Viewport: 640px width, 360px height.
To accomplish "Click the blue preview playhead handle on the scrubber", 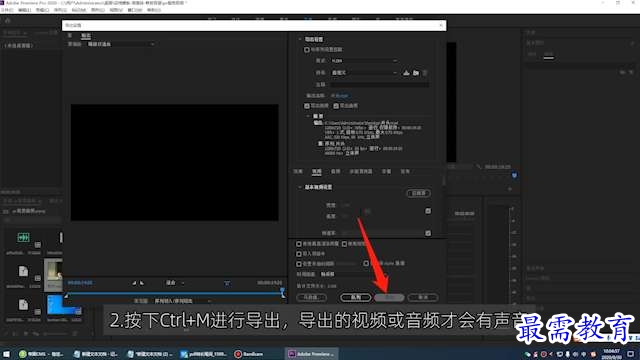I will [x=282, y=292].
